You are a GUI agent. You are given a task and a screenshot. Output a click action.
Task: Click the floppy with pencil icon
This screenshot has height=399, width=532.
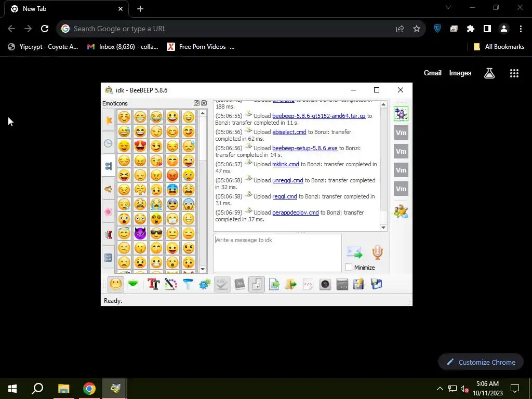[x=358, y=284]
